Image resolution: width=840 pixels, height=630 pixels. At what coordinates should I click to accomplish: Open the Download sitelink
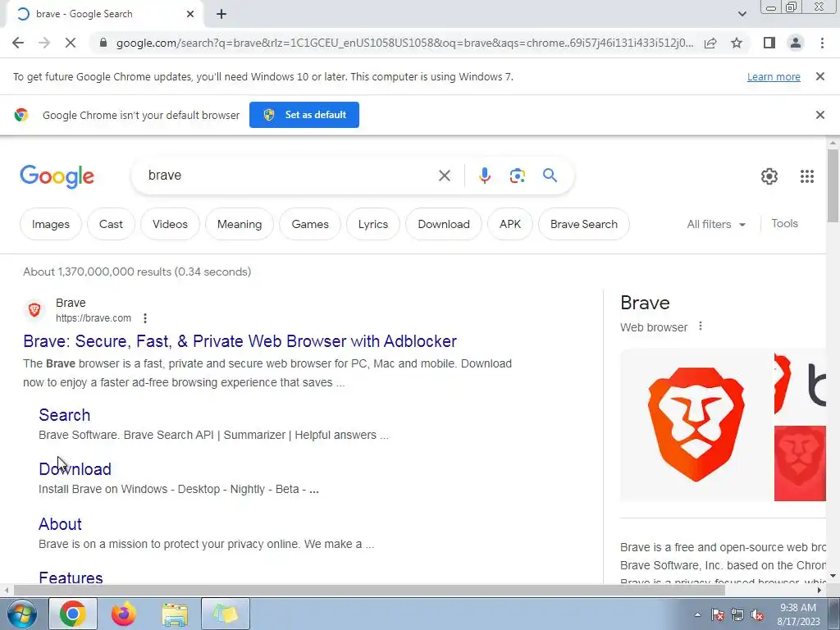[75, 469]
